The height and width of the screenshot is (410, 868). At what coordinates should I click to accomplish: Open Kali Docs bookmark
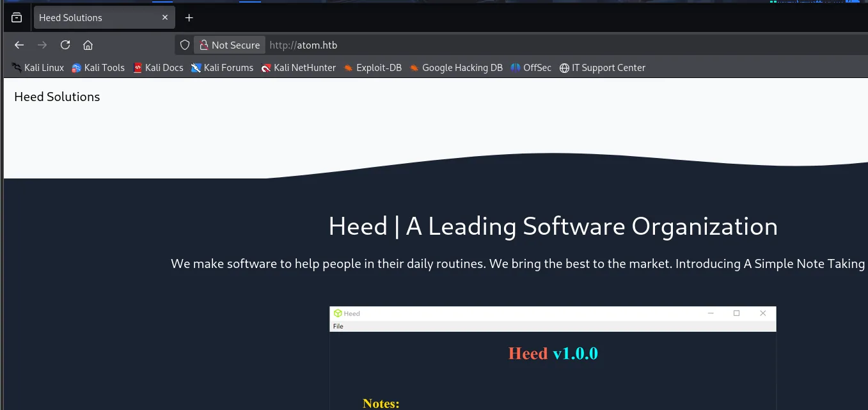coord(158,68)
